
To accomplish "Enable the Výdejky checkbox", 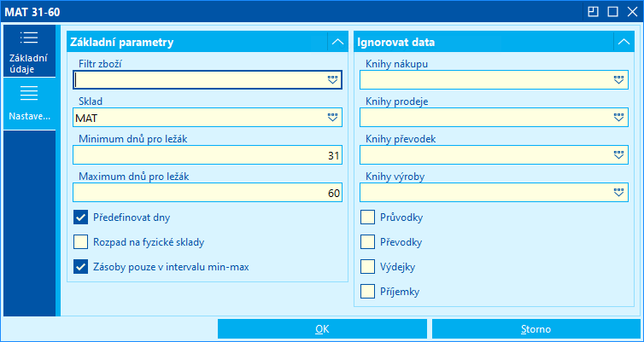I will pos(368,267).
